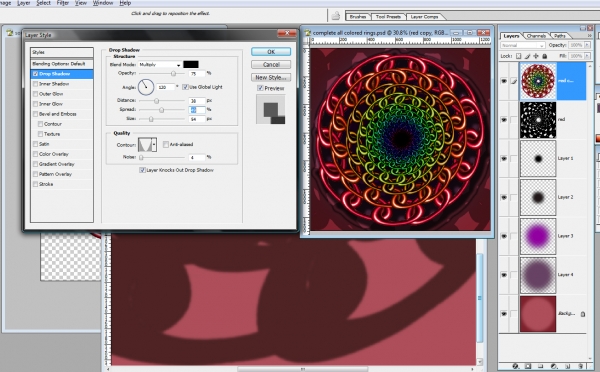Click the Distance slider handle
The height and width of the screenshot is (372, 600).
(157, 101)
